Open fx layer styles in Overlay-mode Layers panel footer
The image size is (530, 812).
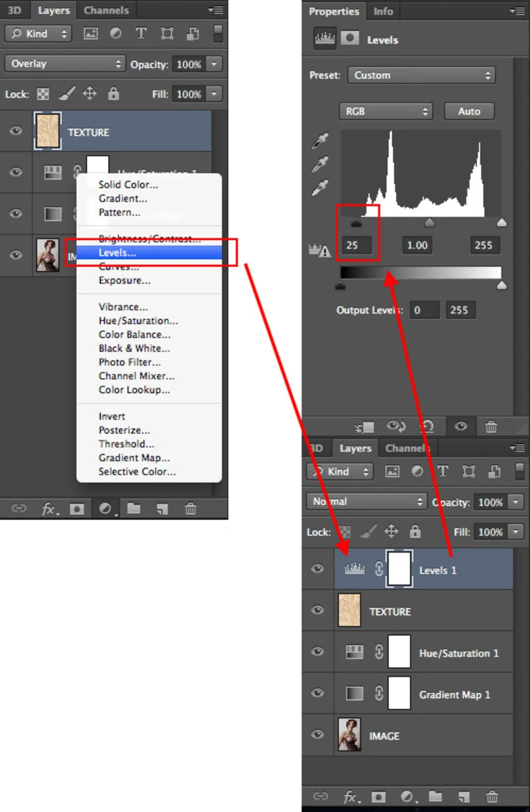click(50, 509)
